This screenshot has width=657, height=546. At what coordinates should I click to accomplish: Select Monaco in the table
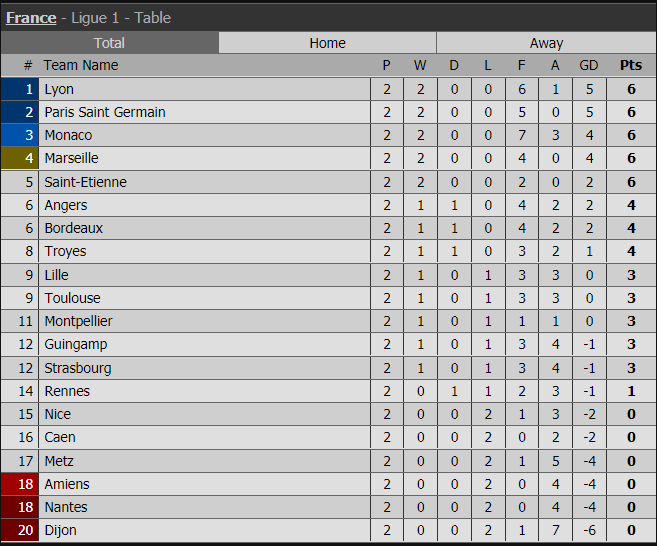pyautogui.click(x=68, y=135)
